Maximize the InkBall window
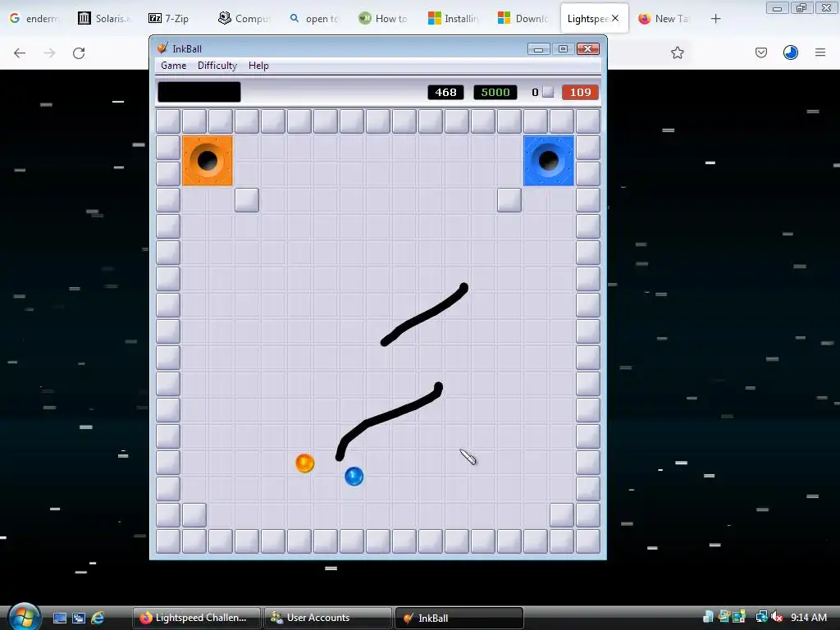 (x=563, y=48)
